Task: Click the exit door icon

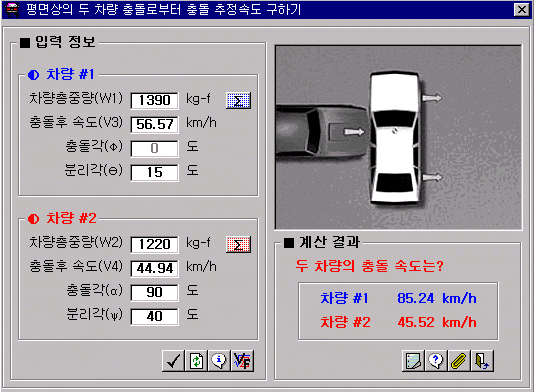Action: point(482,361)
